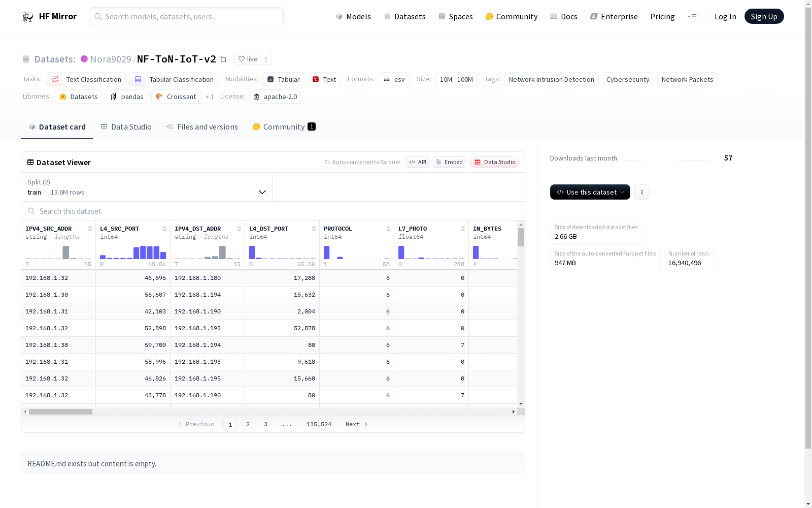Click the IPV4_SRC_ADDR lengths histogram
This screenshot has height=508, width=812.
(58, 252)
